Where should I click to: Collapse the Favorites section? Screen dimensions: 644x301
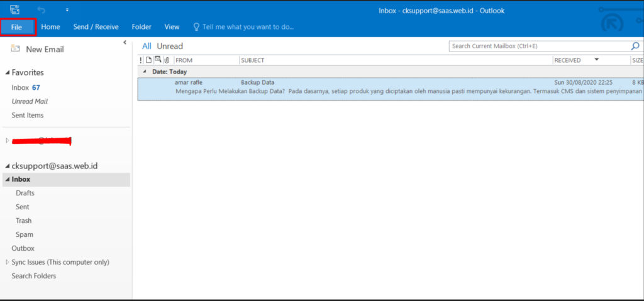click(8, 73)
